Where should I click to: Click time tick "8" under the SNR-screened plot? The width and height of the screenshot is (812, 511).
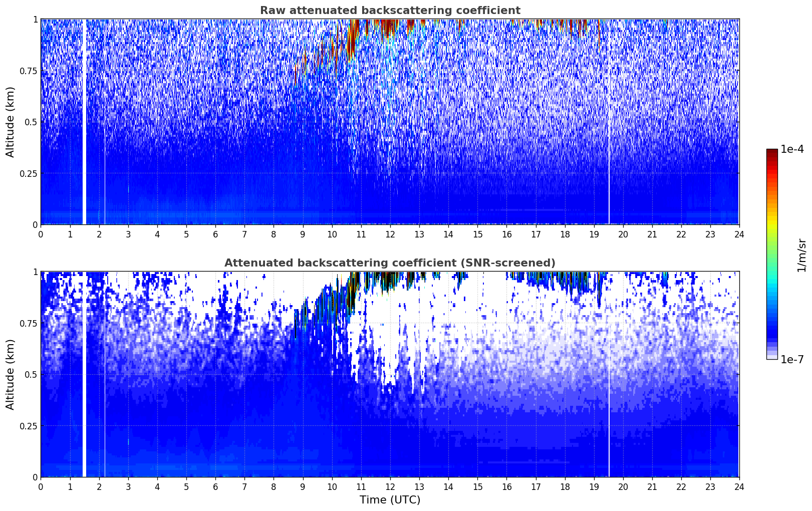pos(274,486)
